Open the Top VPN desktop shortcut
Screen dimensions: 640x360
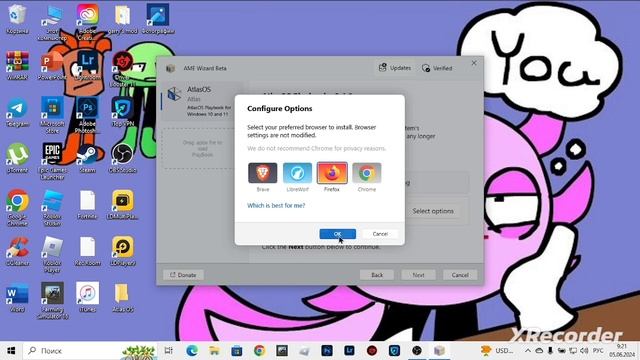pos(122,112)
